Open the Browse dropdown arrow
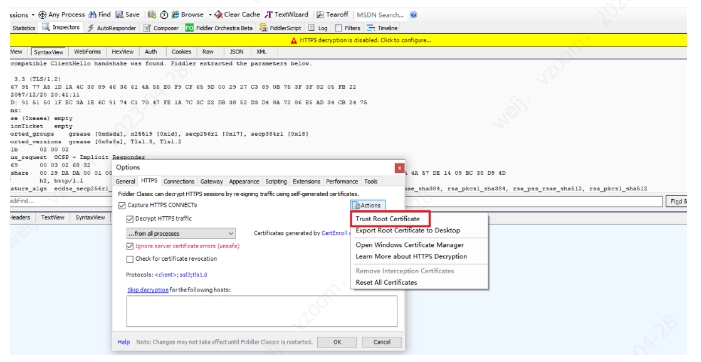The image size is (701, 362). pyautogui.click(x=210, y=15)
